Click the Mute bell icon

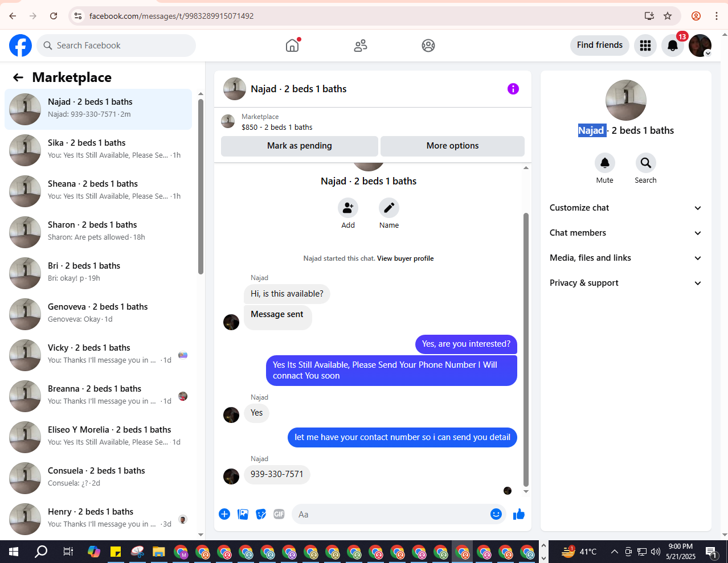tap(605, 163)
